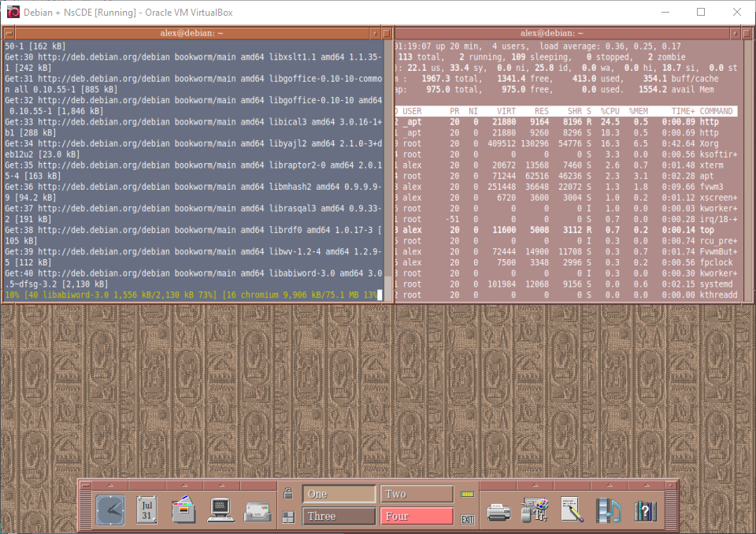Image resolution: width=756 pixels, height=534 pixels.
Task: Open the text editor pencil icon
Action: pyautogui.click(x=572, y=510)
